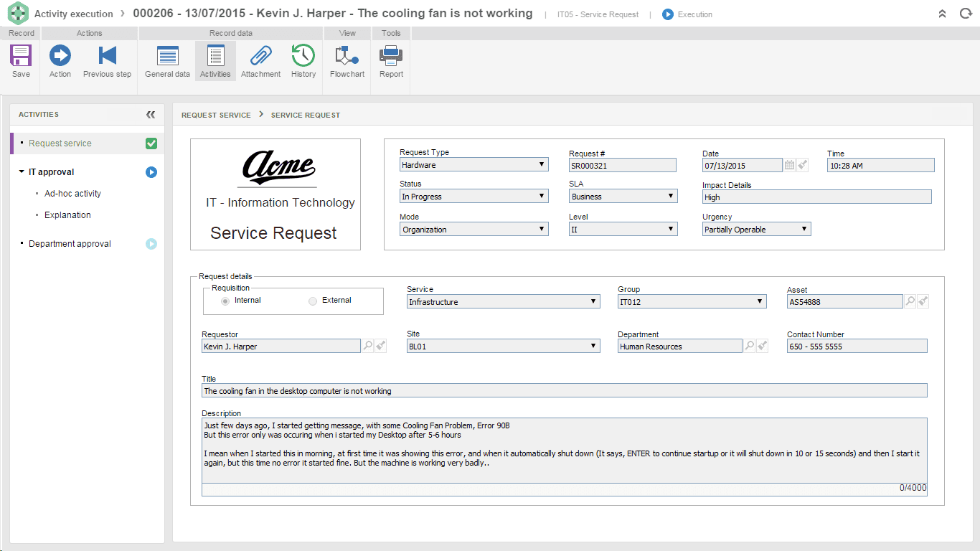Open Mode dropdown showing Organization
The image size is (980, 551).
[474, 230]
